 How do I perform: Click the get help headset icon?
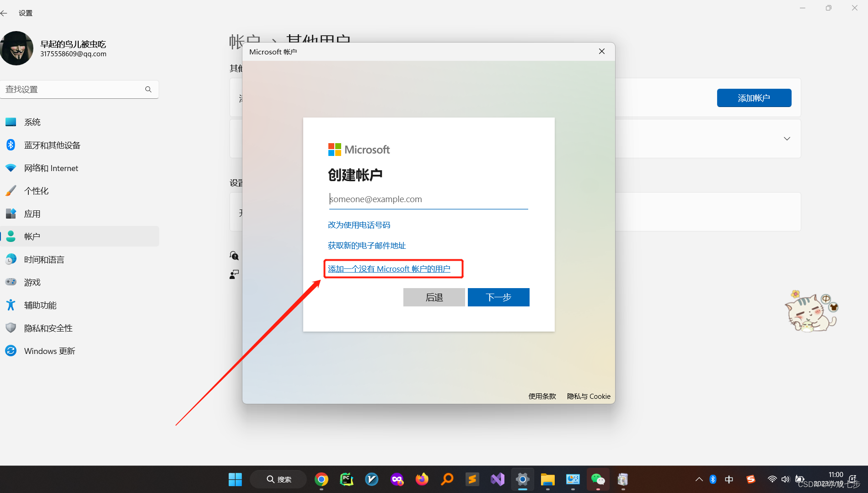coord(234,256)
